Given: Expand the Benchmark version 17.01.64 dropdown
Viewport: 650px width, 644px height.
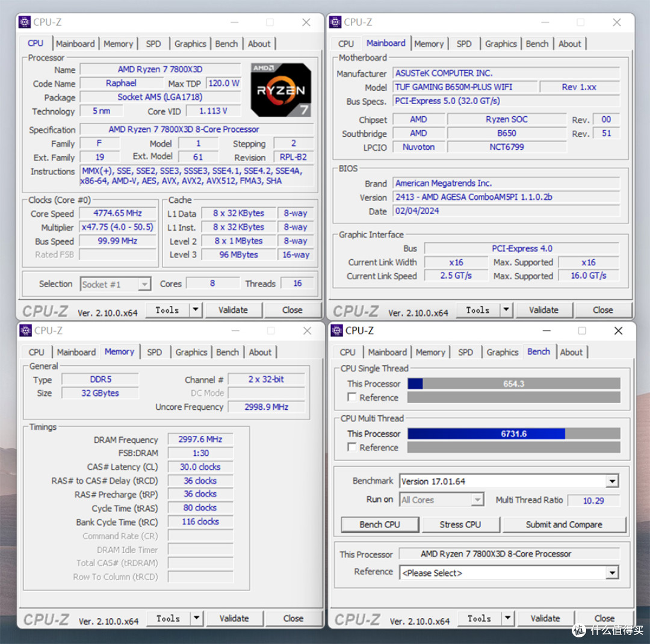Looking at the screenshot, I should (x=612, y=481).
